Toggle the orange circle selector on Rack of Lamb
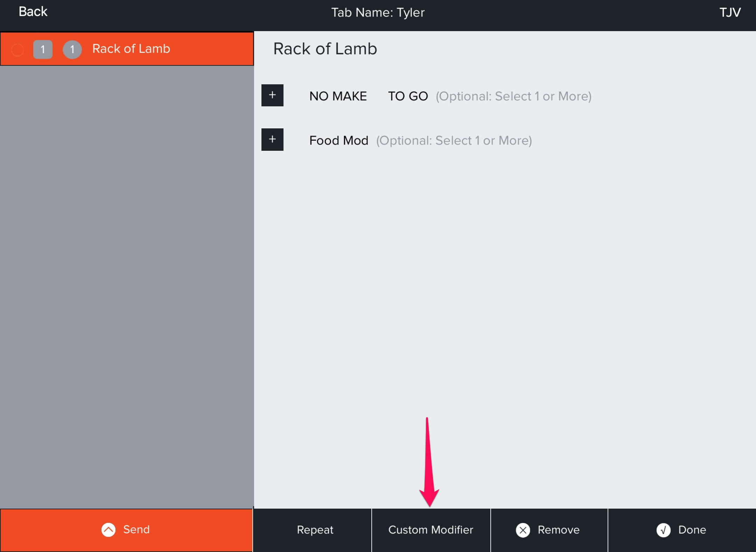This screenshot has width=756, height=552. [x=17, y=50]
